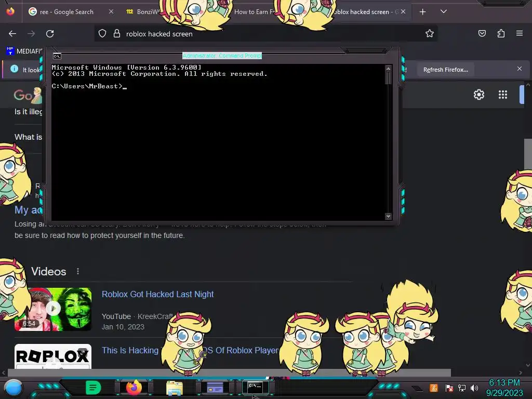Image resolution: width=532 pixels, height=399 pixels.
Task: Click the 'Administrator: Command Prompt' title text
Action: [222, 56]
